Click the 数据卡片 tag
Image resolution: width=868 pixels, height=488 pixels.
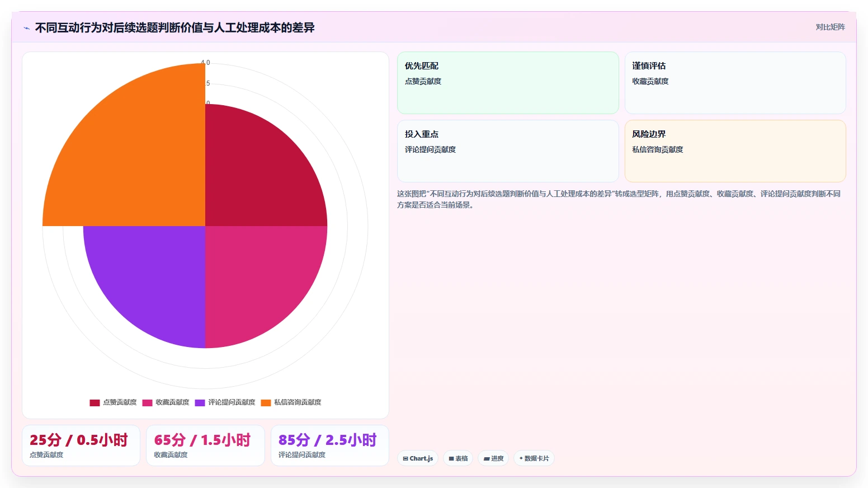(x=534, y=458)
